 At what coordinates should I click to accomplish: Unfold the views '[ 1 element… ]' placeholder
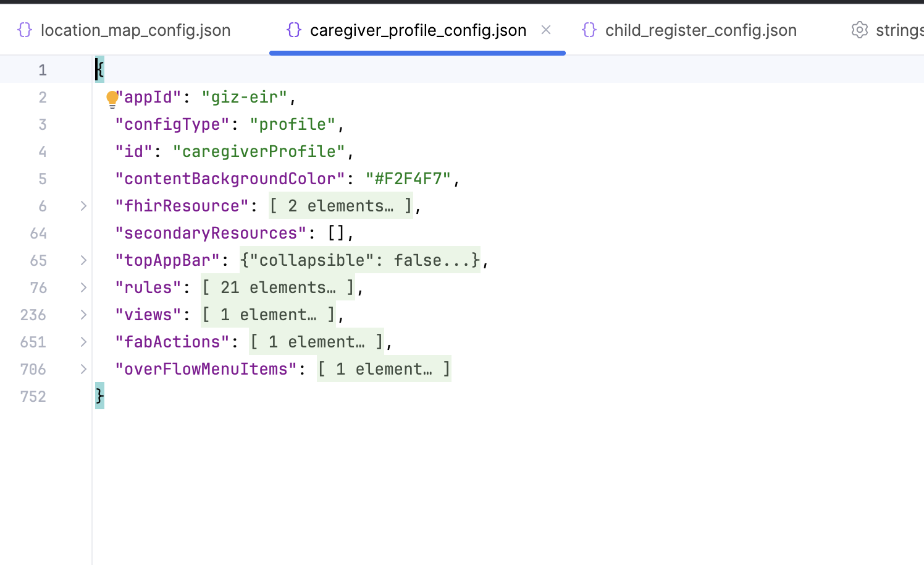[268, 315]
